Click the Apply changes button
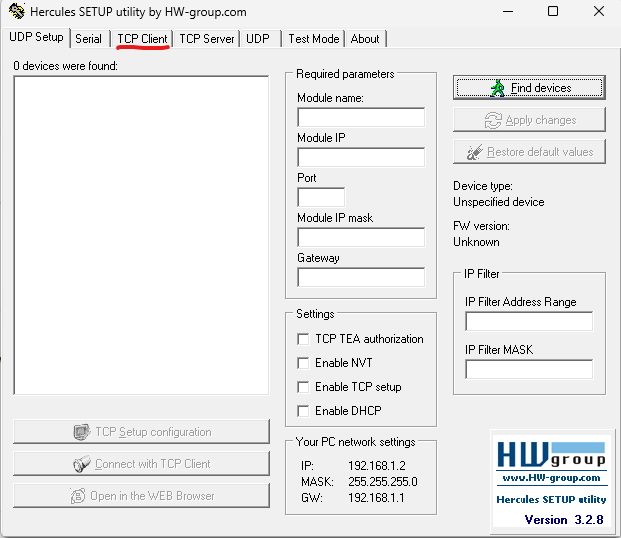 pyautogui.click(x=529, y=120)
